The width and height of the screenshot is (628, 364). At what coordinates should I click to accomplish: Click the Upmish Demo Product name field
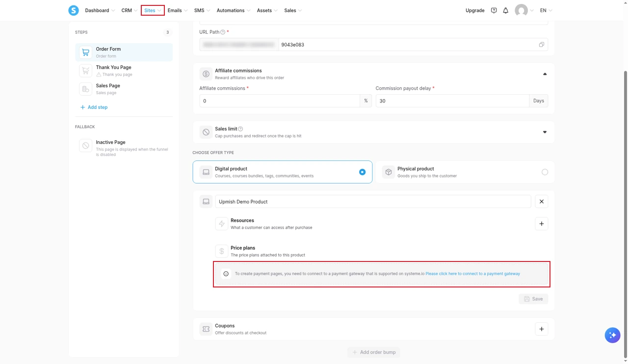(373, 202)
